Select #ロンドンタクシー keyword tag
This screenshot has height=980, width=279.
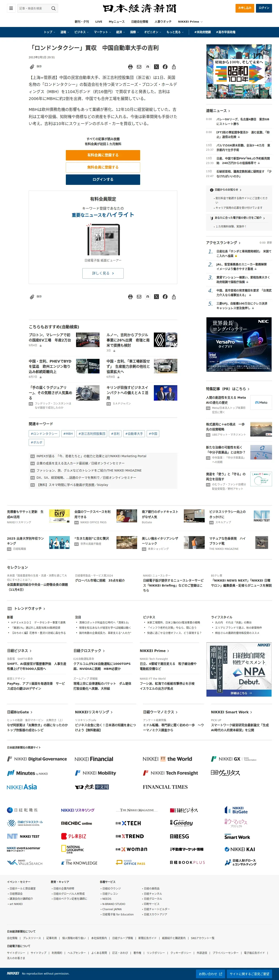pos(44,434)
